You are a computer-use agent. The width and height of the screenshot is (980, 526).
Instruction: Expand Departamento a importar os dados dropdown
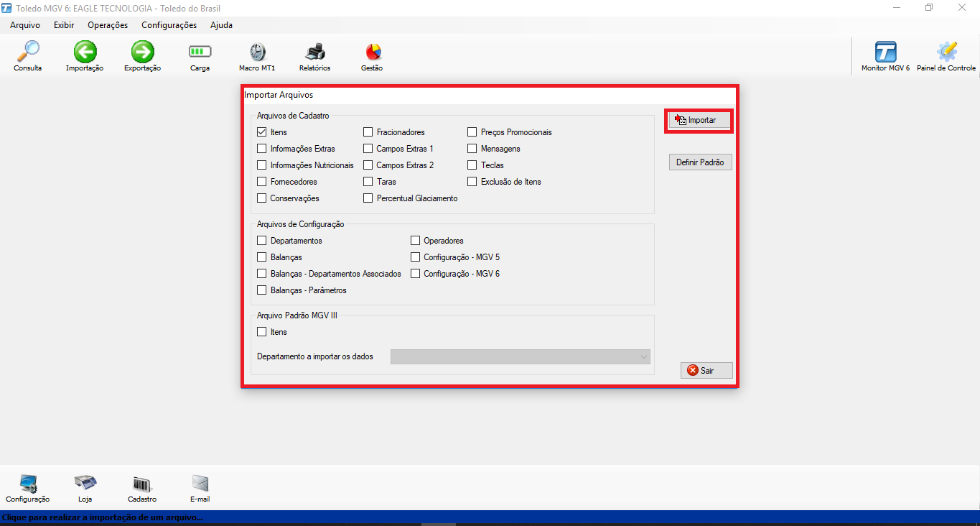[x=521, y=356]
